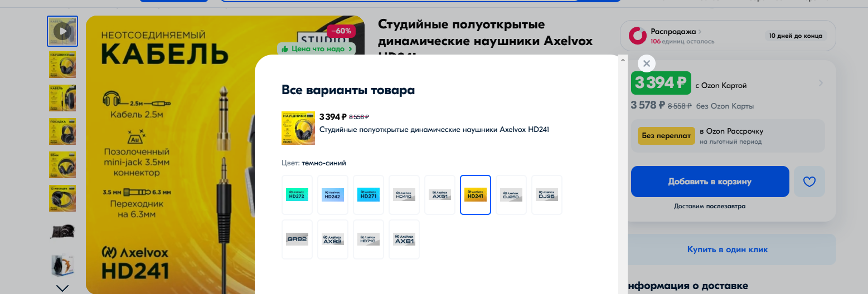
Task: Select the HD710 variant tile
Action: [x=368, y=239]
